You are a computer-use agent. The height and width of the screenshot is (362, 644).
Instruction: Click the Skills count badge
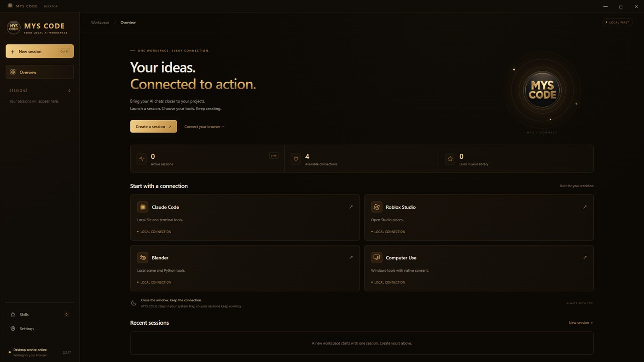[x=66, y=315]
